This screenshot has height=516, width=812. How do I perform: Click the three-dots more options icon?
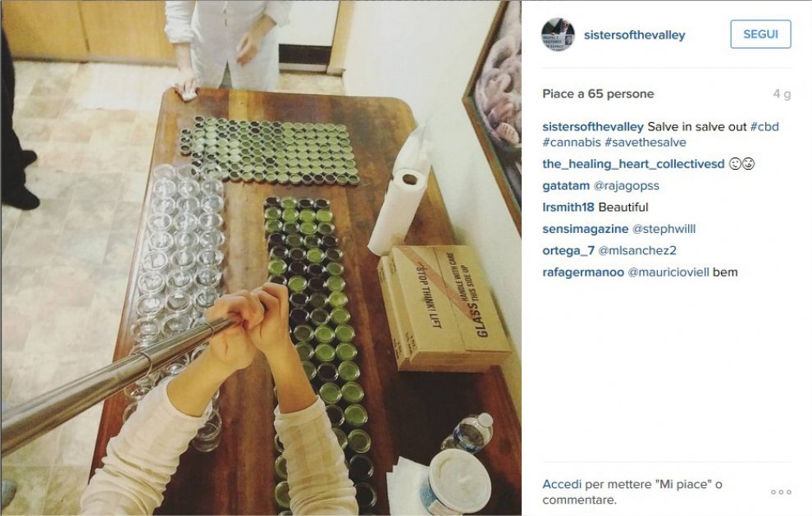[781, 491]
